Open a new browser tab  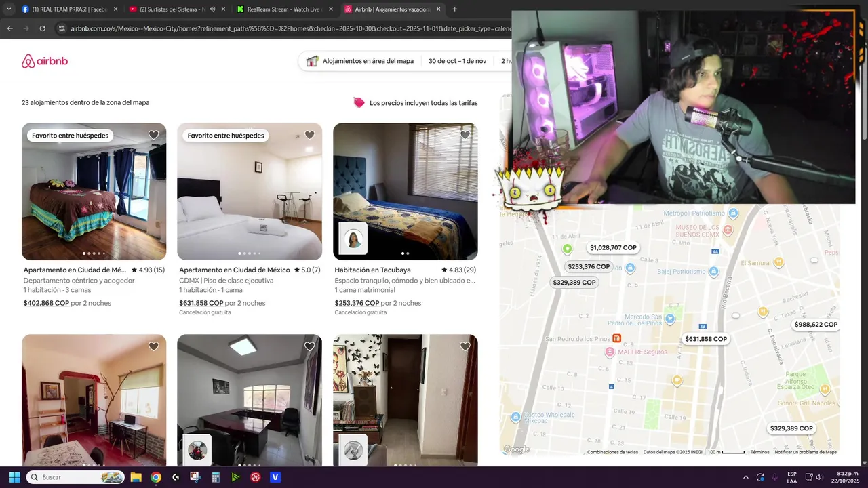(454, 9)
